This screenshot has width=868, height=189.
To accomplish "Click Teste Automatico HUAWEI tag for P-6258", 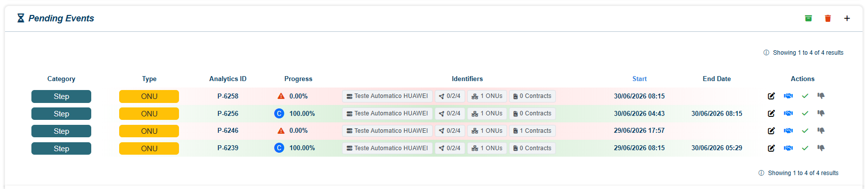I will click(x=387, y=96).
